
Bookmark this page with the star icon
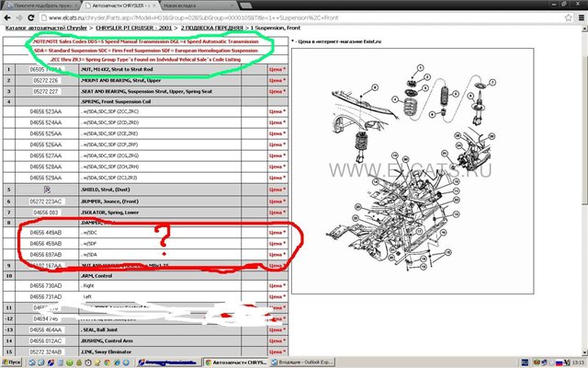[569, 17]
